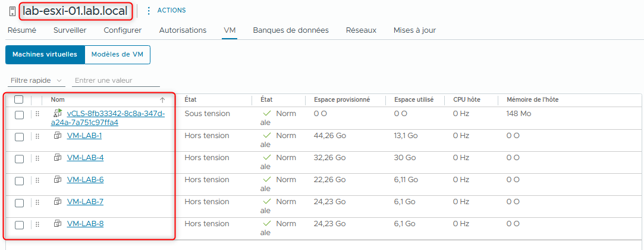Open the Autorisations tab
Screen dimensions: 644x250
(183, 30)
